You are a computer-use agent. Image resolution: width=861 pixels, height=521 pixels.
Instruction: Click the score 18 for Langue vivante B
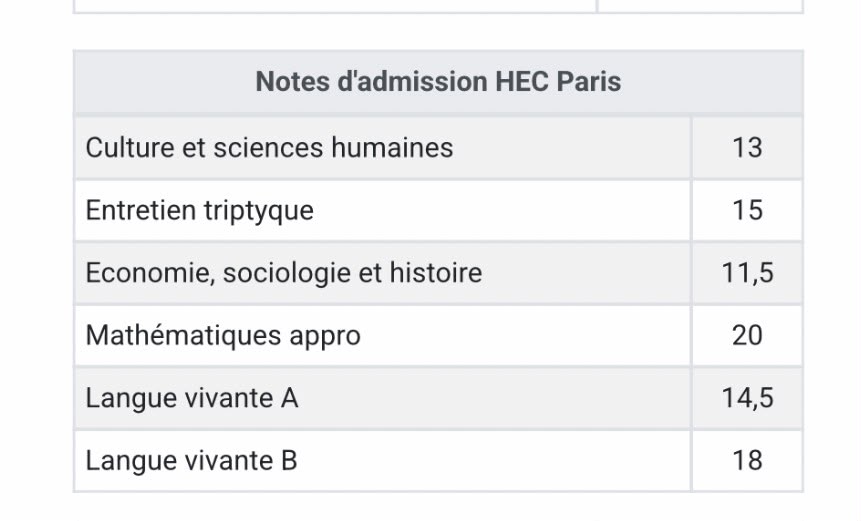[747, 461]
